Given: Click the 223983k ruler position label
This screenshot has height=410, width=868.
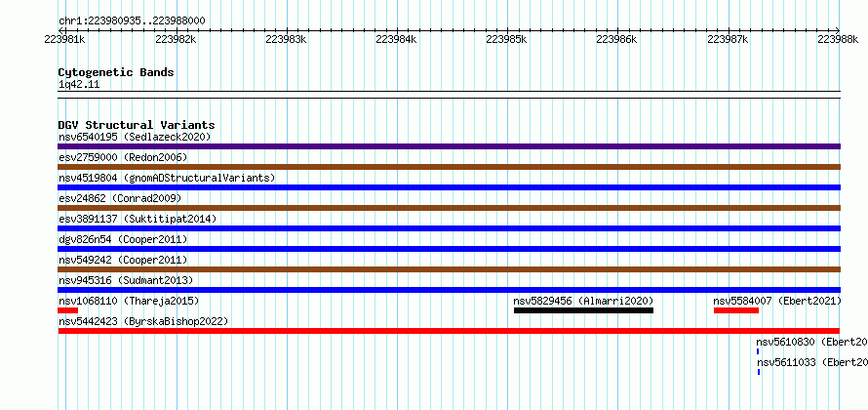Looking at the screenshot, I should tap(286, 39).
